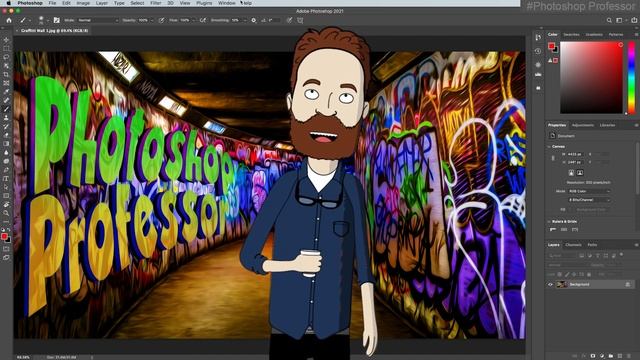Screen dimensions: 640x360
Task: Open the 8 Bits/Channel depth dropdown
Action: pyautogui.click(x=589, y=200)
